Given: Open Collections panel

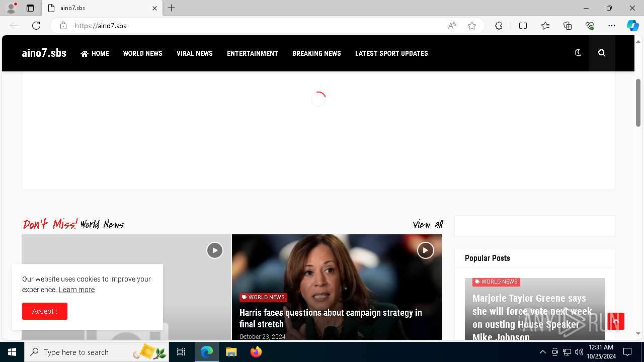Looking at the screenshot, I should tap(568, 26).
